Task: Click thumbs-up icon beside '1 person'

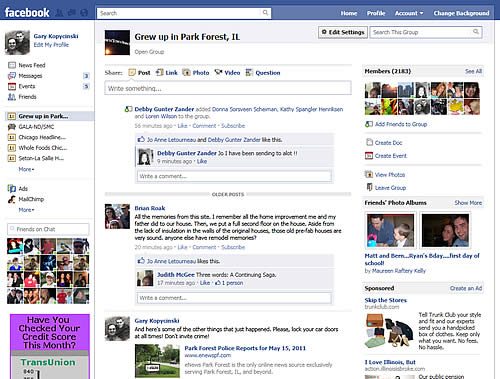Action: pos(218,283)
